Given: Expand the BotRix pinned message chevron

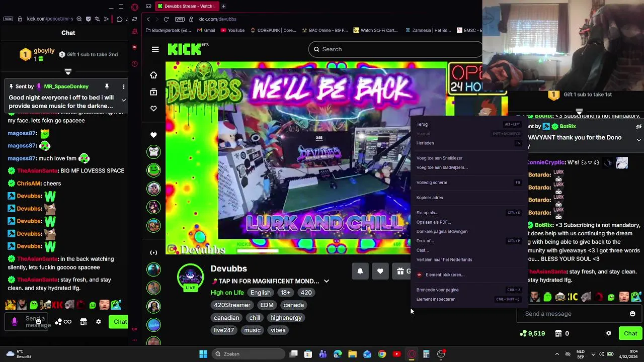Looking at the screenshot, I should click(x=638, y=140).
